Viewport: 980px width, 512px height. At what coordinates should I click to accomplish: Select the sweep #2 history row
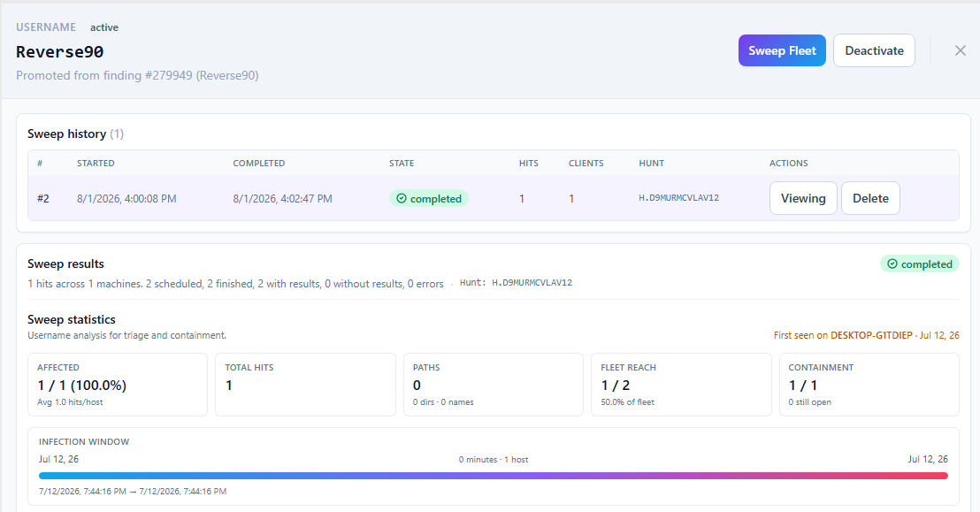coord(494,198)
